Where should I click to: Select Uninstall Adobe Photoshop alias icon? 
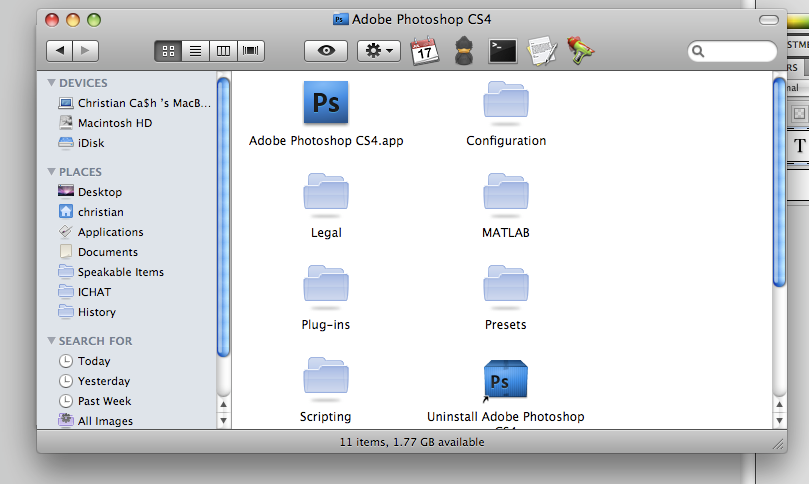(x=505, y=380)
